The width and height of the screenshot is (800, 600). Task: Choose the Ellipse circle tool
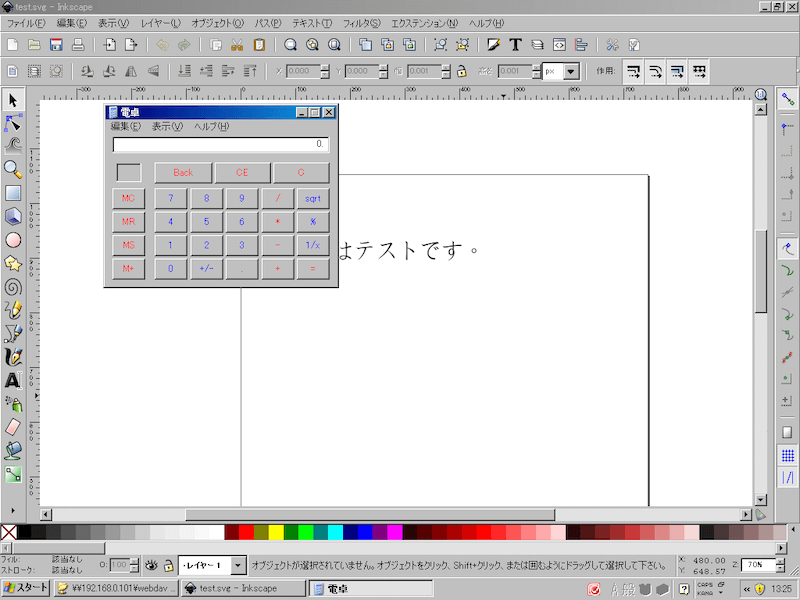click(13, 240)
